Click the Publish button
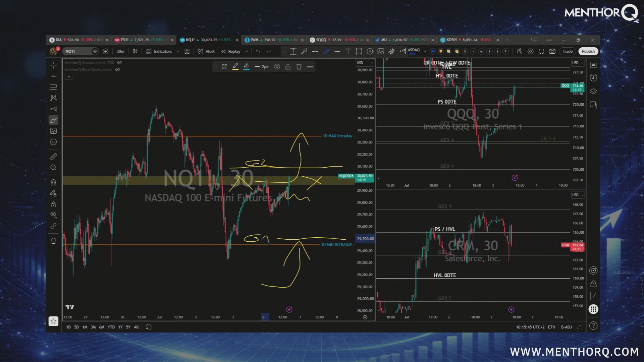The image size is (644, 362). pyautogui.click(x=588, y=51)
